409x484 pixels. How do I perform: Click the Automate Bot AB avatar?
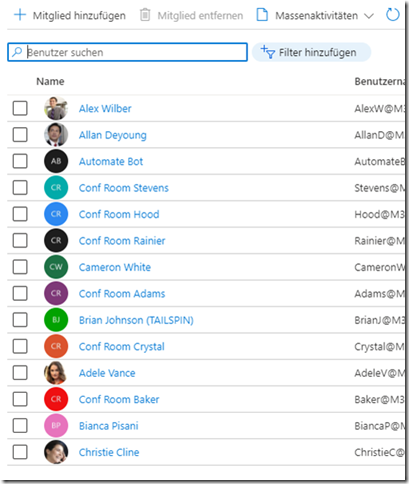click(x=56, y=161)
